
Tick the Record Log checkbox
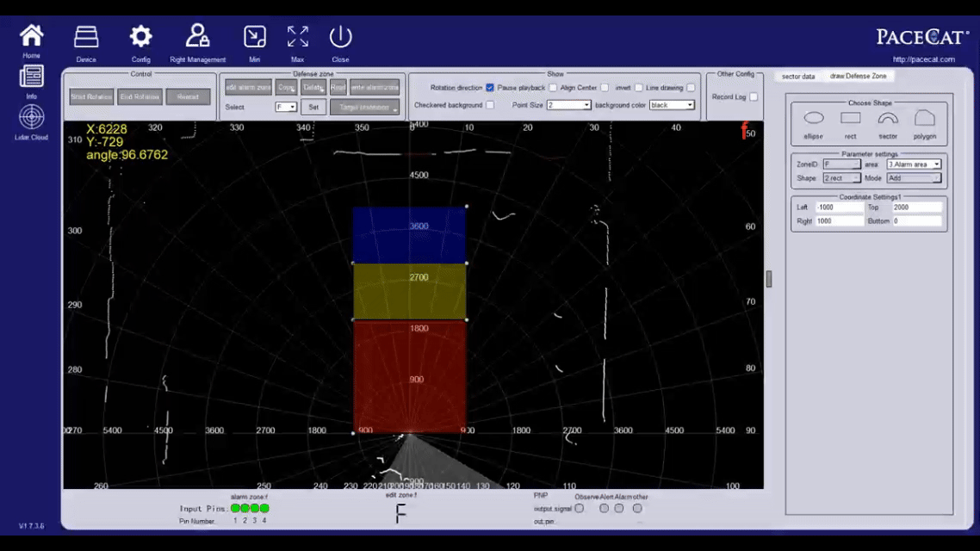point(754,97)
